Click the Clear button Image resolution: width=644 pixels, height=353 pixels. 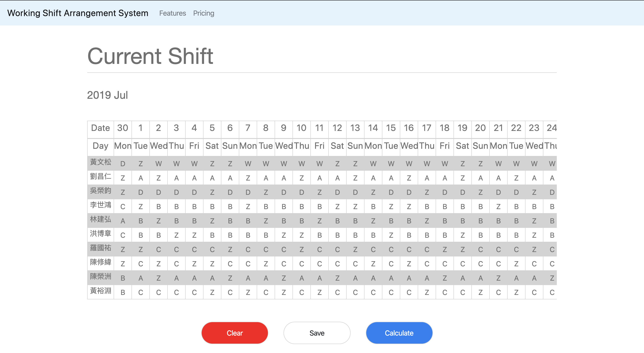pyautogui.click(x=235, y=333)
